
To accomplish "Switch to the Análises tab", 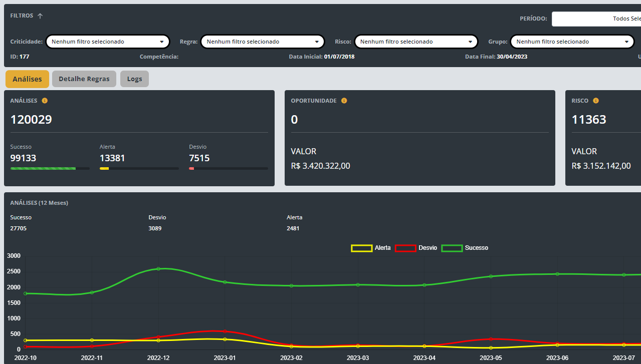I will 27,79.
